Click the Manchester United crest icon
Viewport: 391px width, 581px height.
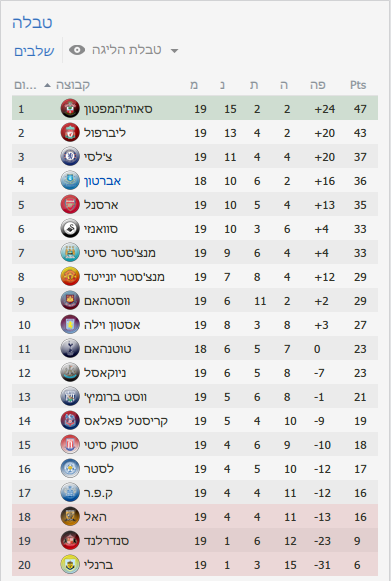pyautogui.click(x=70, y=277)
